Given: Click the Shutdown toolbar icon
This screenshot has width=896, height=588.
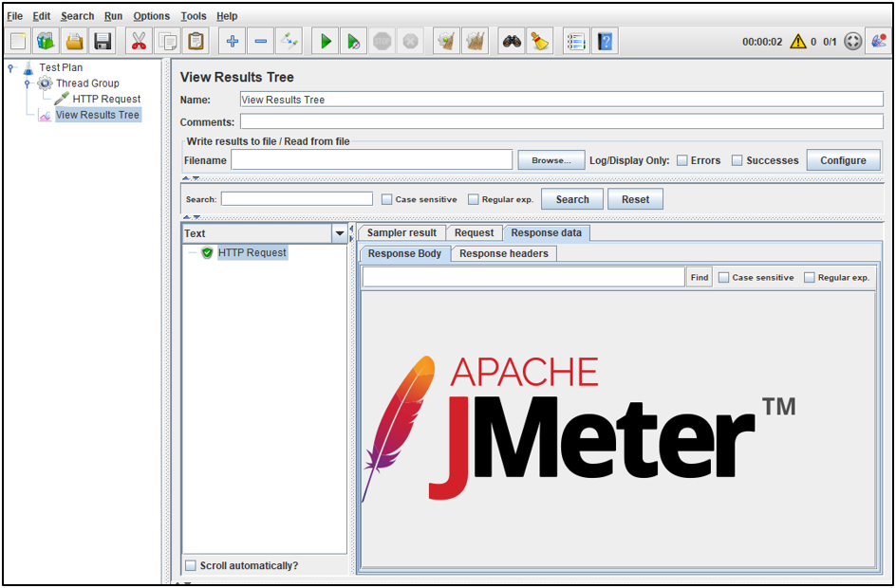Looking at the screenshot, I should click(x=410, y=42).
